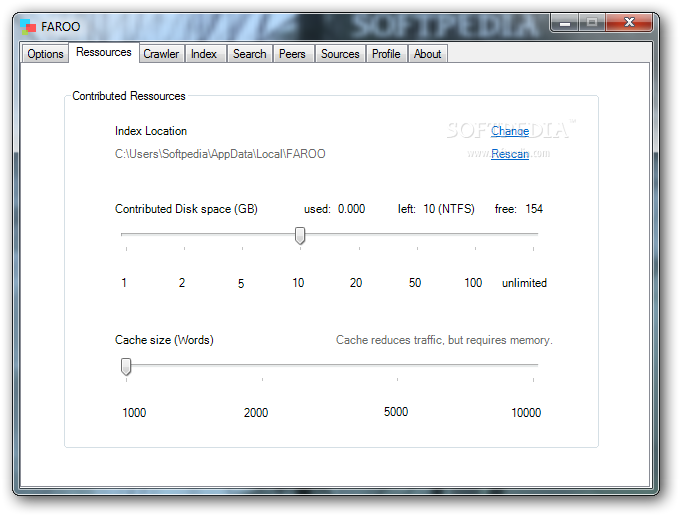The height and width of the screenshot is (516, 680).
Task: Click the index path C:\Users\Softpedia\AppData\Local\FAROO
Action: coord(220,154)
